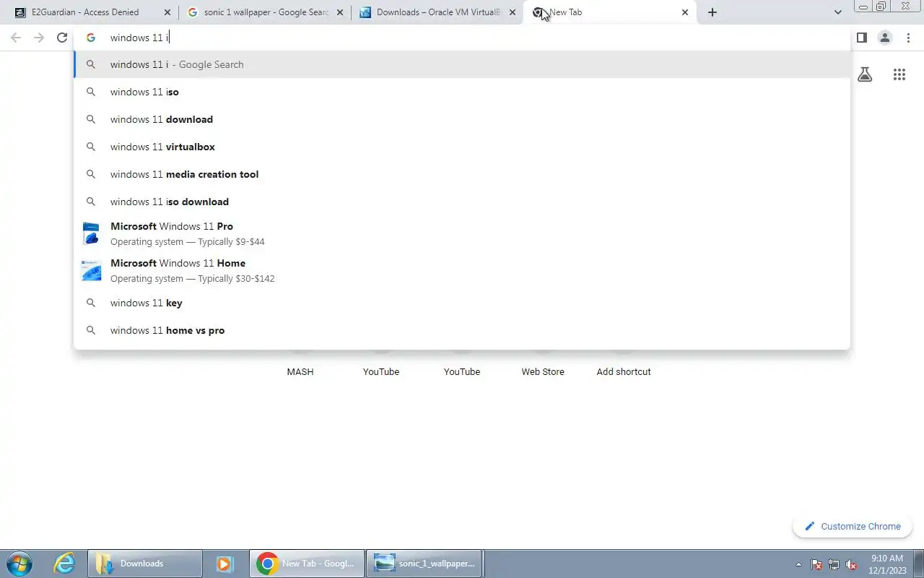This screenshot has width=924, height=578.
Task: Open Windows Media Player taskbar icon
Action: point(225,564)
